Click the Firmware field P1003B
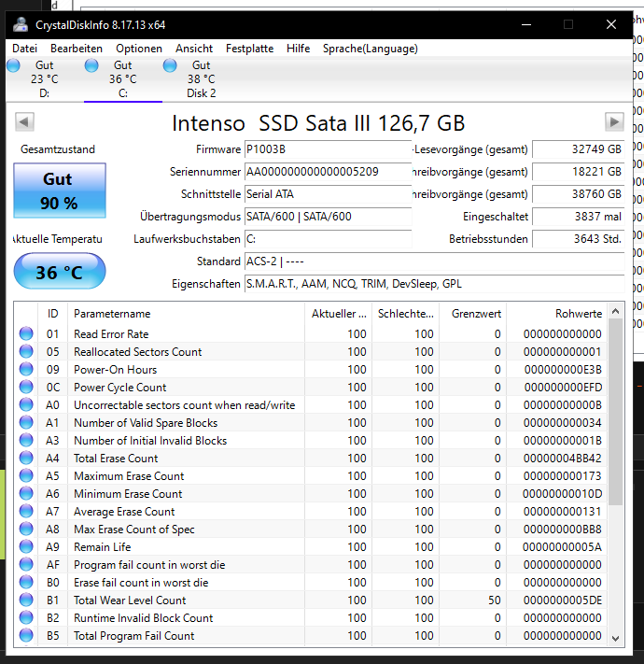This screenshot has width=644, height=664. [x=328, y=149]
